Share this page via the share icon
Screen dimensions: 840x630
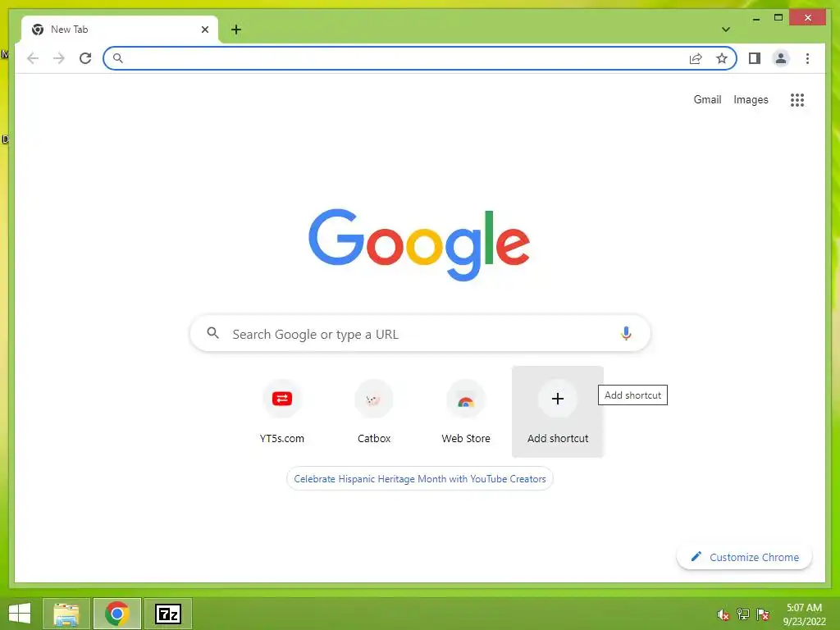(696, 58)
